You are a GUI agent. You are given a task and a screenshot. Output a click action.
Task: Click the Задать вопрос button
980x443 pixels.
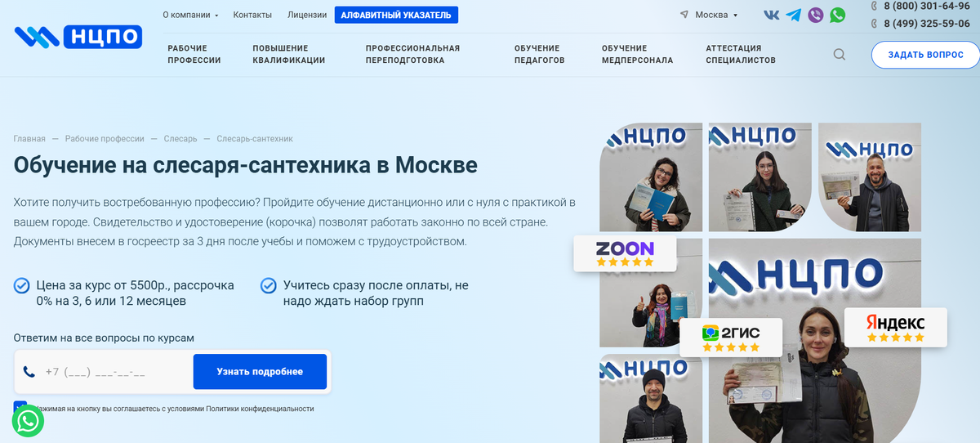tap(925, 55)
